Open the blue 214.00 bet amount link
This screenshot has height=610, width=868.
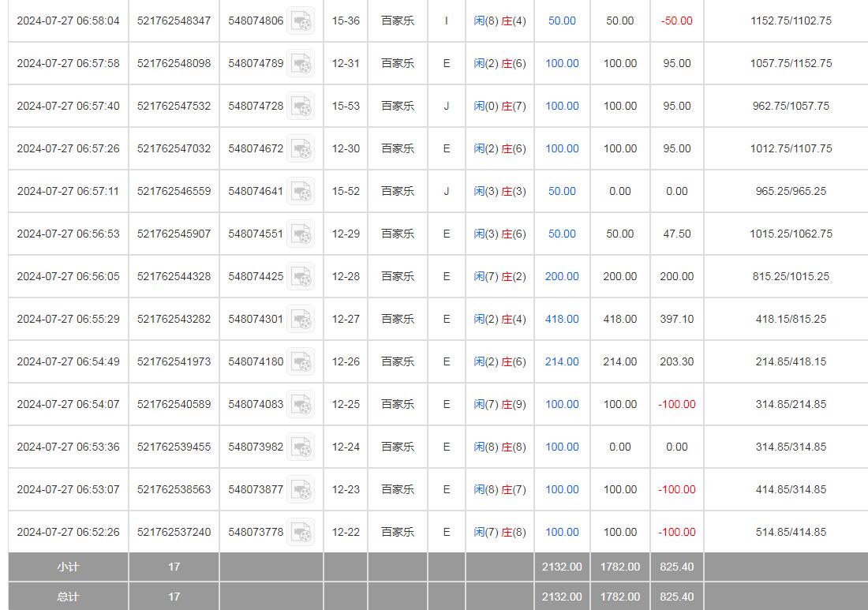562,361
